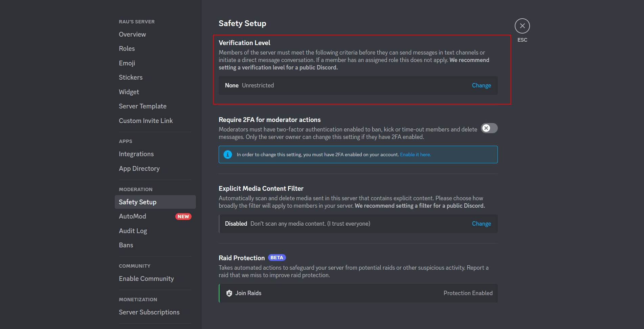
Task: Click the Disabled media filter row
Action: tap(358, 224)
